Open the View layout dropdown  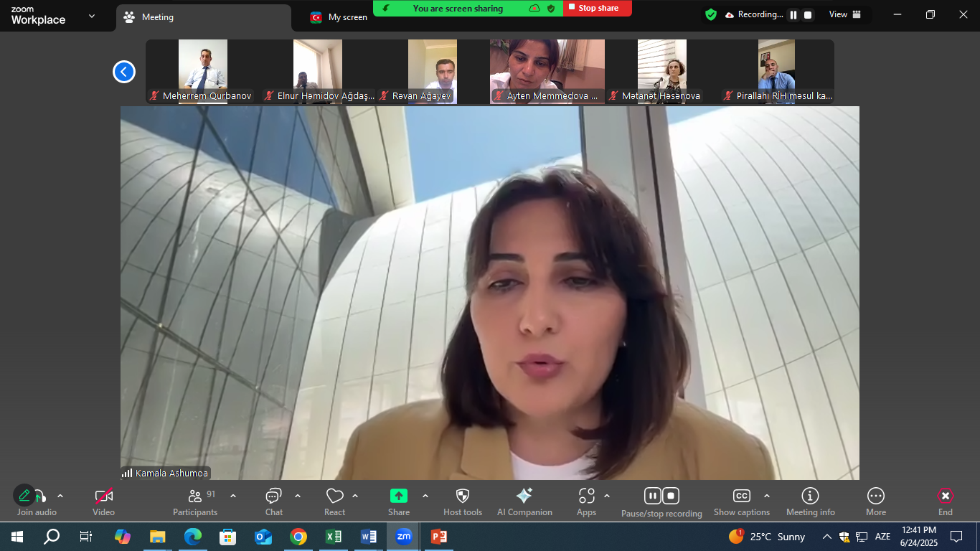coord(845,14)
